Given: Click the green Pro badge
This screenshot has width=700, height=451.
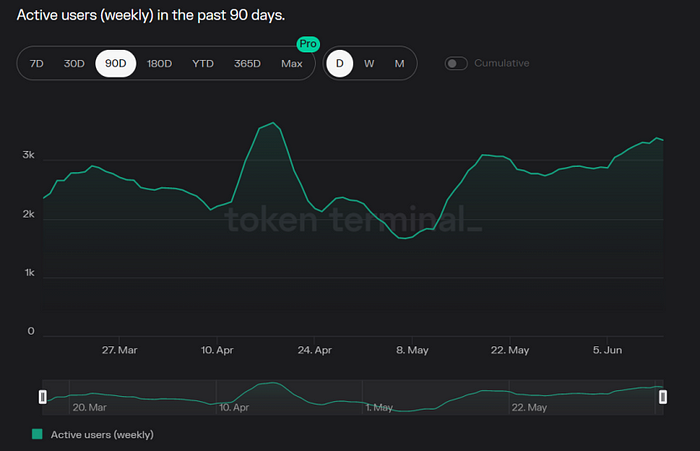Looking at the screenshot, I should 306,45.
